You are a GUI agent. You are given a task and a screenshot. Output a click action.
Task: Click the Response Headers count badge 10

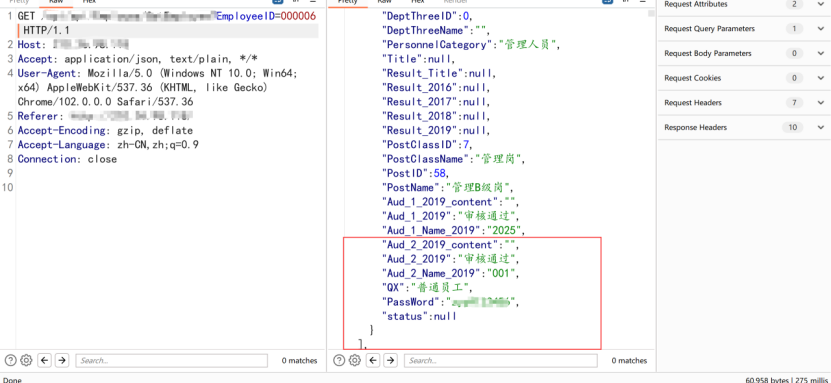[x=792, y=128]
